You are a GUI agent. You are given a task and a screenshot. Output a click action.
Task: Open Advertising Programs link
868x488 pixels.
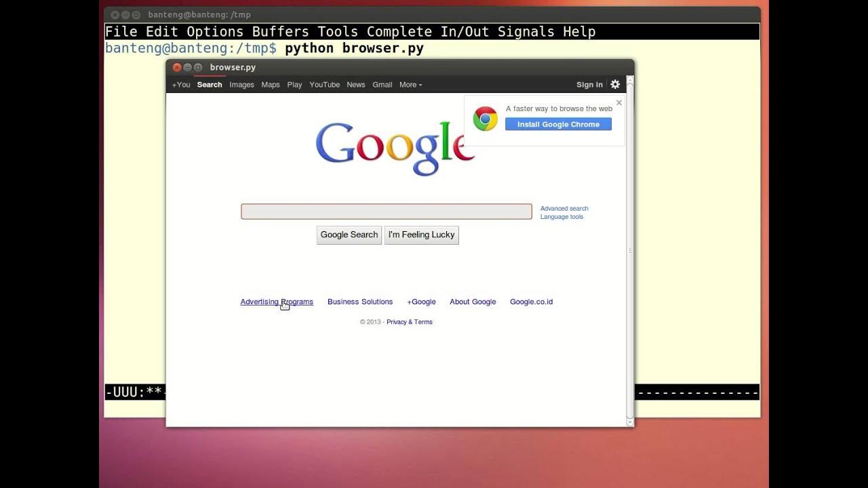(277, 302)
